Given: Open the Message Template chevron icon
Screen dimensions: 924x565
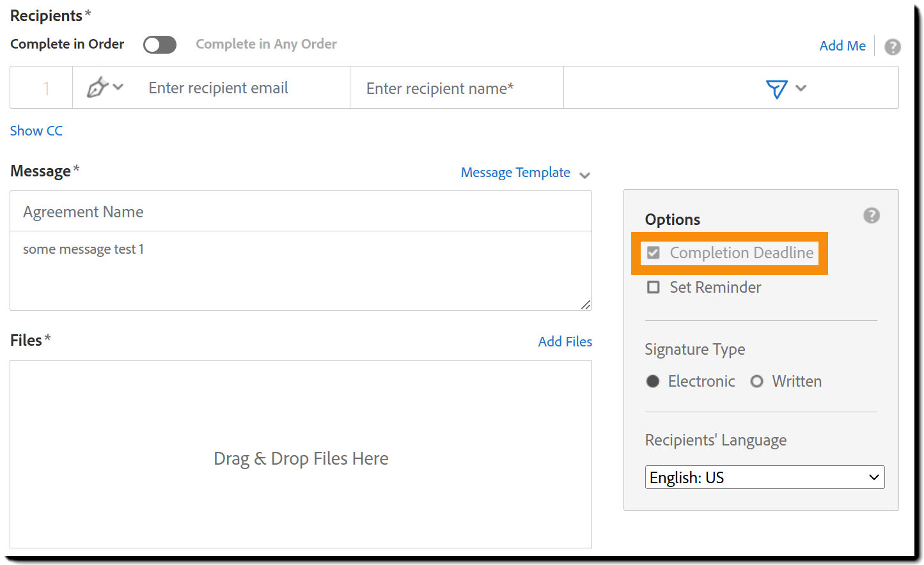Looking at the screenshot, I should coord(584,174).
